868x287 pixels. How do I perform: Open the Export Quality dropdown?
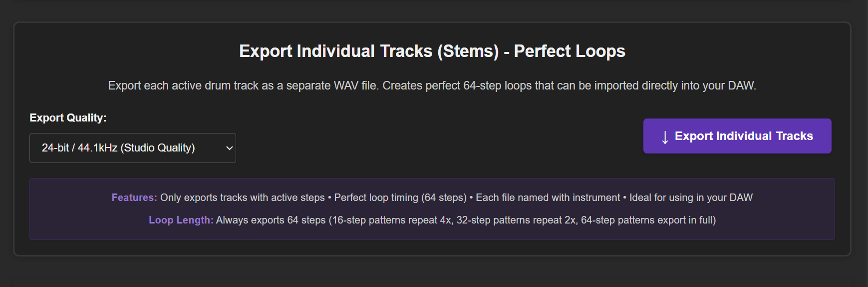point(132,148)
